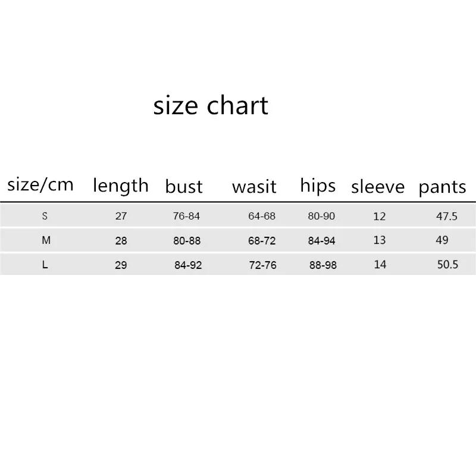Click the waist value 64-68
Viewport: 476px width, 476px height.
click(262, 216)
